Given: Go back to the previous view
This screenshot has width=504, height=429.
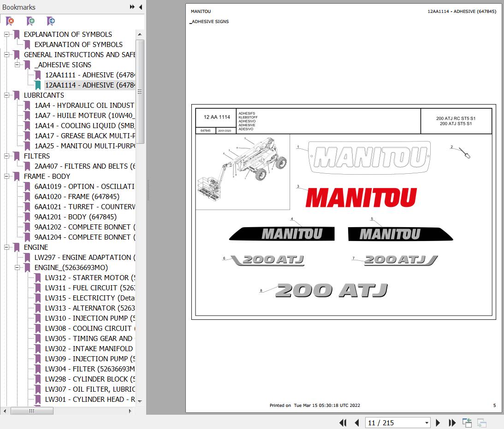Looking at the screenshot, I should (467, 423).
